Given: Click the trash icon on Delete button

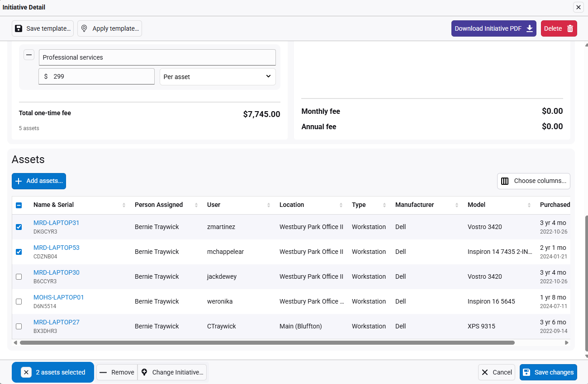Looking at the screenshot, I should click(570, 28).
